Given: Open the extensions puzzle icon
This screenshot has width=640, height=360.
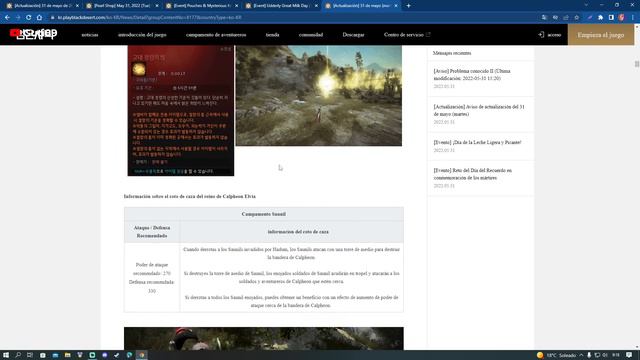Looking at the screenshot, I should 600,18.
